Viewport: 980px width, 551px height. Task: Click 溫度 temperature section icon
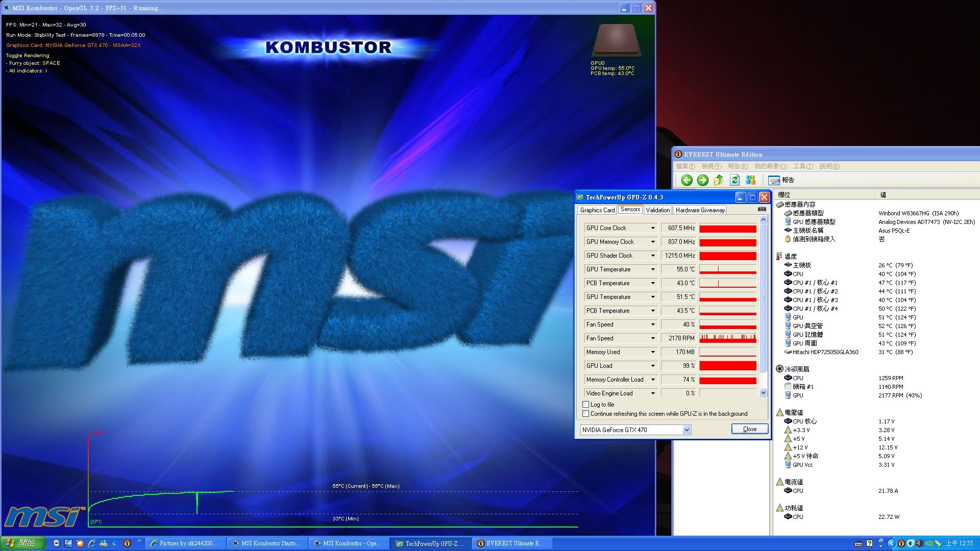[779, 257]
